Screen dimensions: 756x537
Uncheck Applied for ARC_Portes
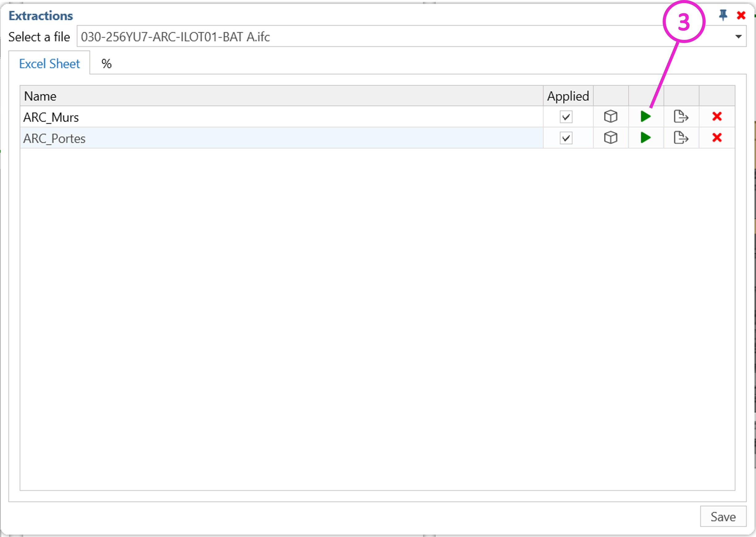[x=566, y=138]
